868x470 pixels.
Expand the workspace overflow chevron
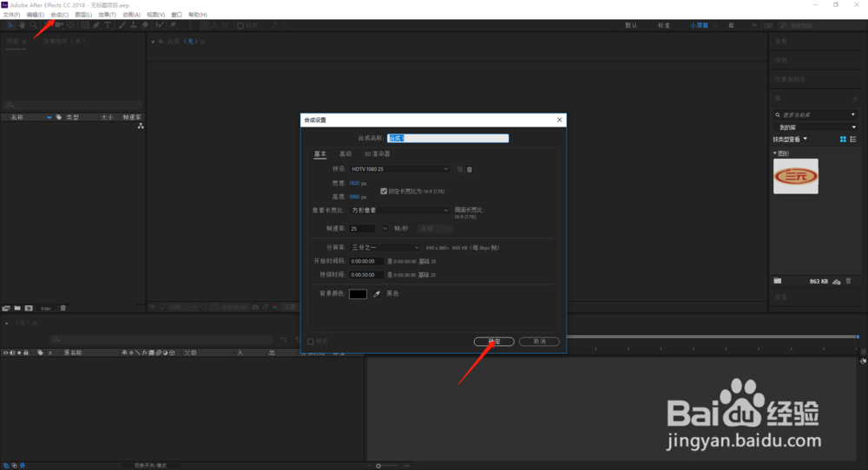click(754, 25)
